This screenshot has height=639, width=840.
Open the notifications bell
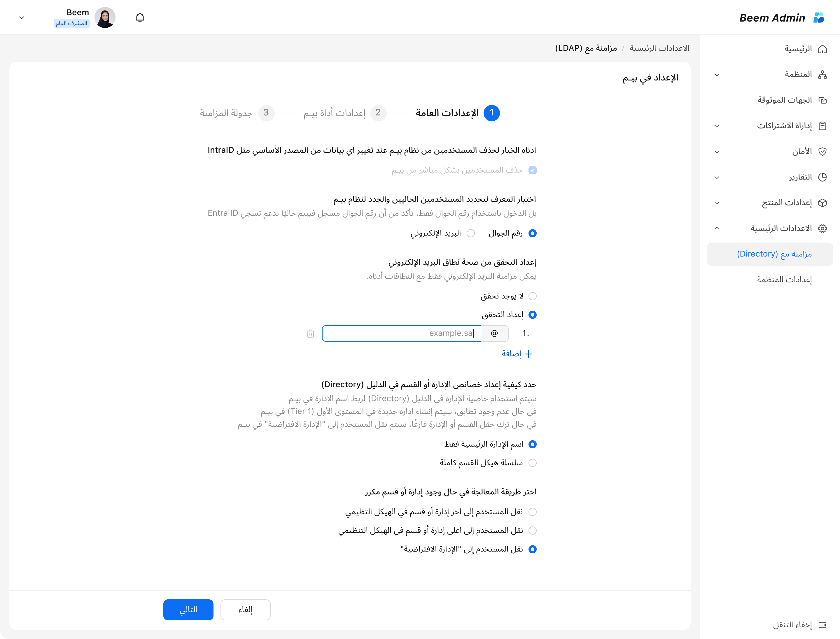(x=140, y=17)
